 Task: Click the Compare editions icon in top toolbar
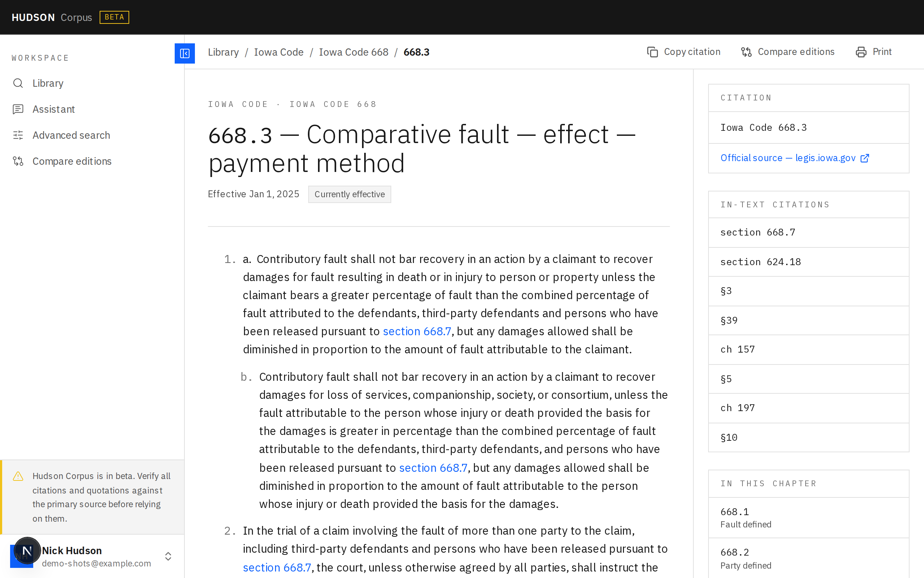[746, 52]
